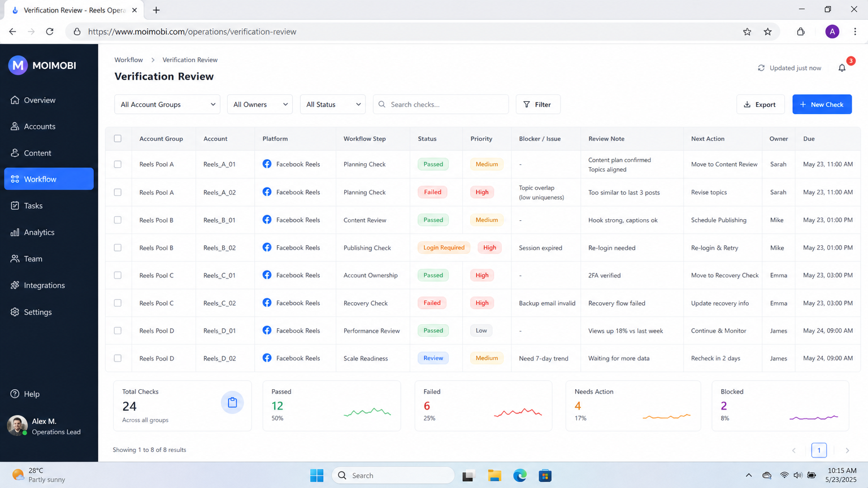Viewport: 868px width, 488px height.
Task: Select the Reels_D_02 row checkbox
Action: (x=118, y=358)
